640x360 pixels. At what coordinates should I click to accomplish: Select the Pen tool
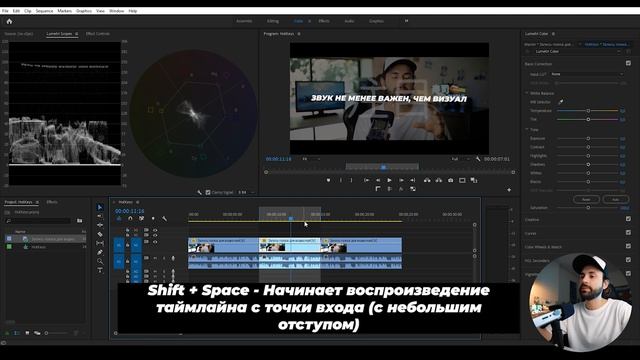[x=100, y=253]
